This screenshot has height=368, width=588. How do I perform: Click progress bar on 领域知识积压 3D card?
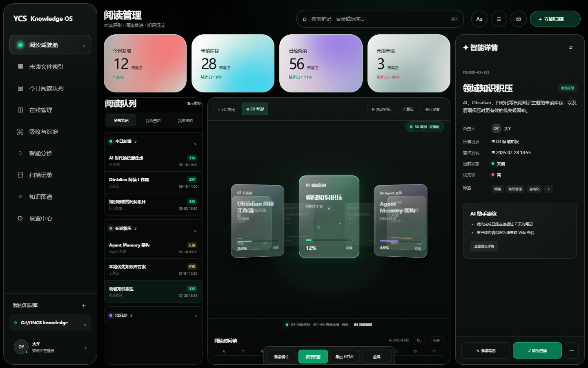point(329,240)
